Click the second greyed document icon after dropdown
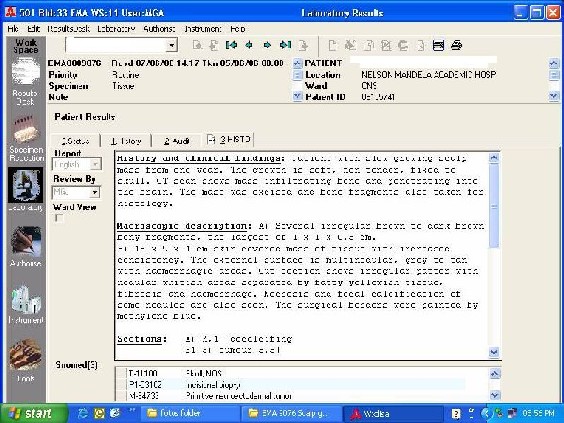The height and width of the screenshot is (423, 564). (x=214, y=45)
